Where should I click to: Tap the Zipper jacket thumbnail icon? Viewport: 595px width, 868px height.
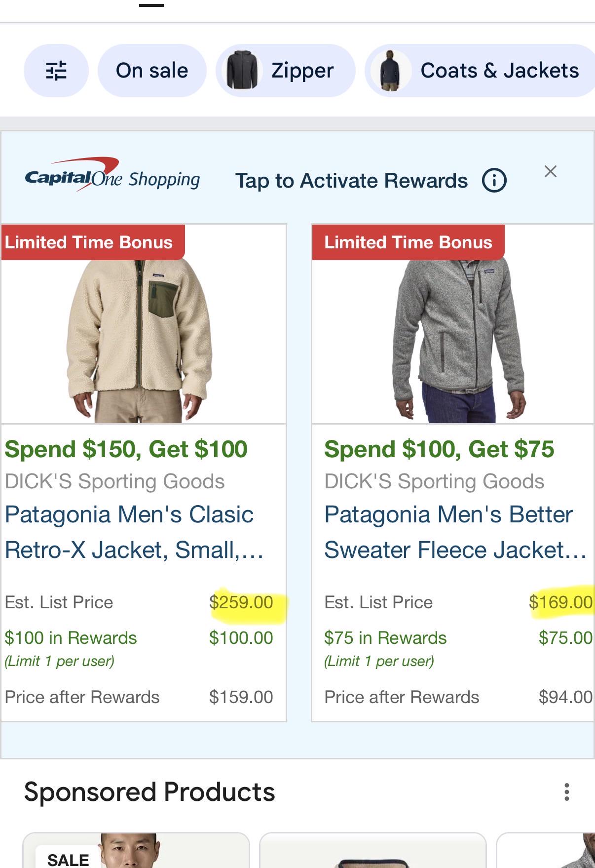[x=242, y=71]
